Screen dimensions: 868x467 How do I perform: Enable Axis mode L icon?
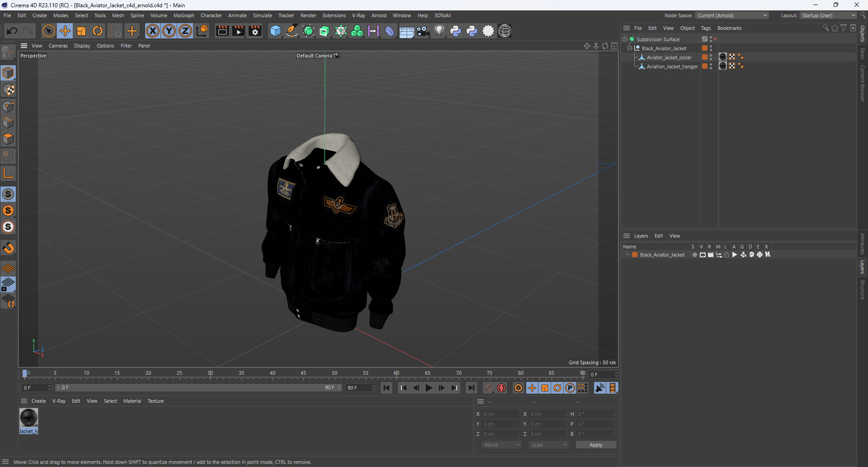pyautogui.click(x=8, y=173)
